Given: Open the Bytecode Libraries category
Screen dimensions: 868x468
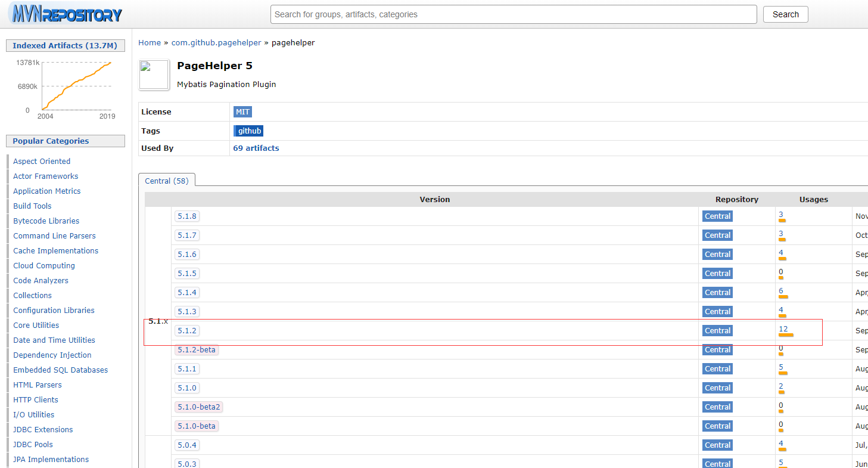Looking at the screenshot, I should (x=46, y=221).
